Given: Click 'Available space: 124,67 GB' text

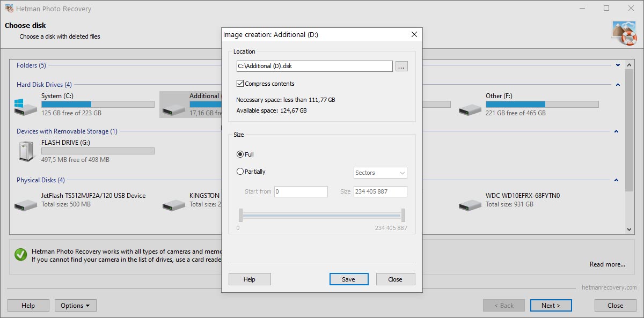Looking at the screenshot, I should click(x=272, y=110).
